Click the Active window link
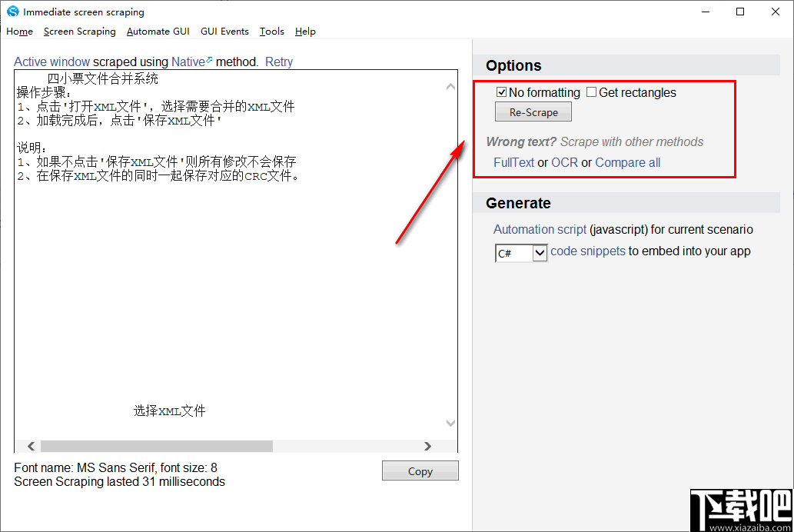This screenshot has height=532, width=794. (51, 62)
